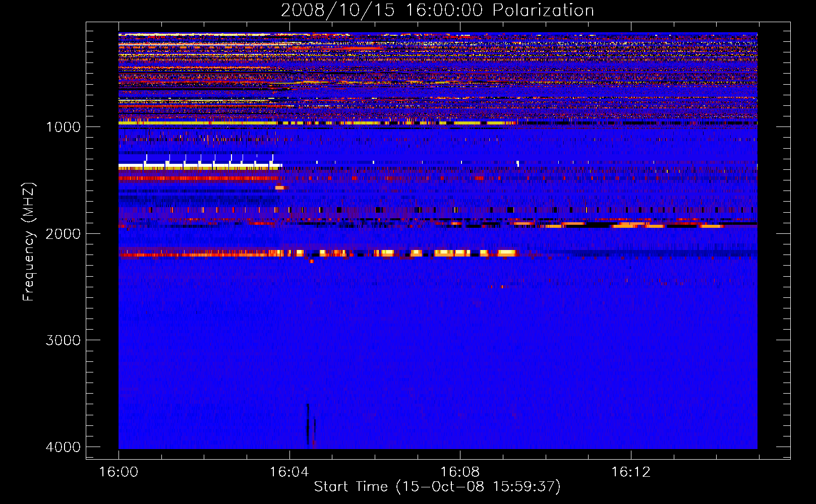Screen dimensions: 816x504
Task: Click the 16:08 time tick label
Action: point(460,472)
